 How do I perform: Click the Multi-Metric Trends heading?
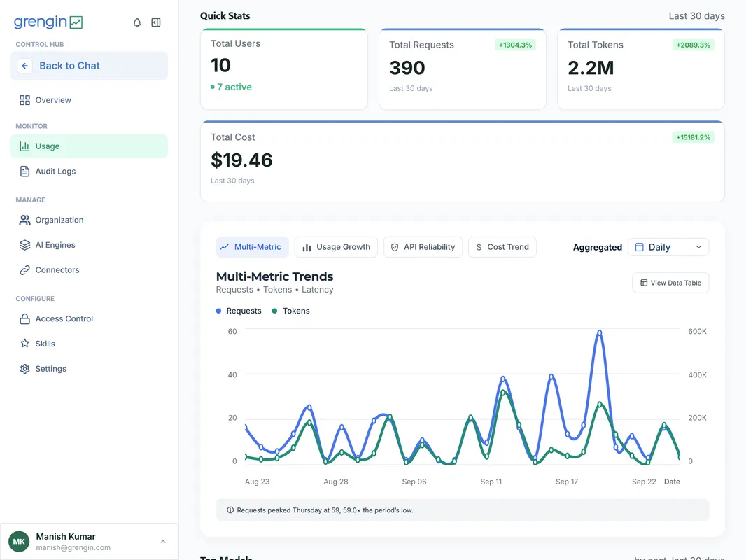tap(274, 276)
